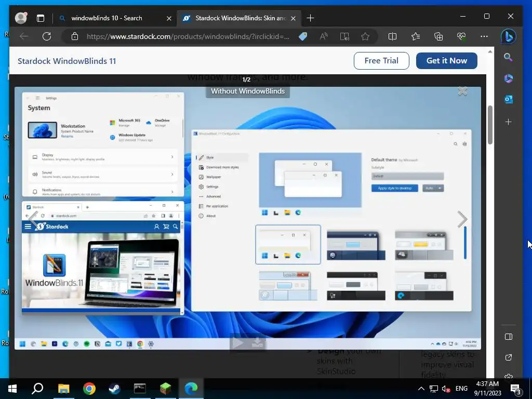Open File Explorer from taskbar
The height and width of the screenshot is (399, 532).
63,389
